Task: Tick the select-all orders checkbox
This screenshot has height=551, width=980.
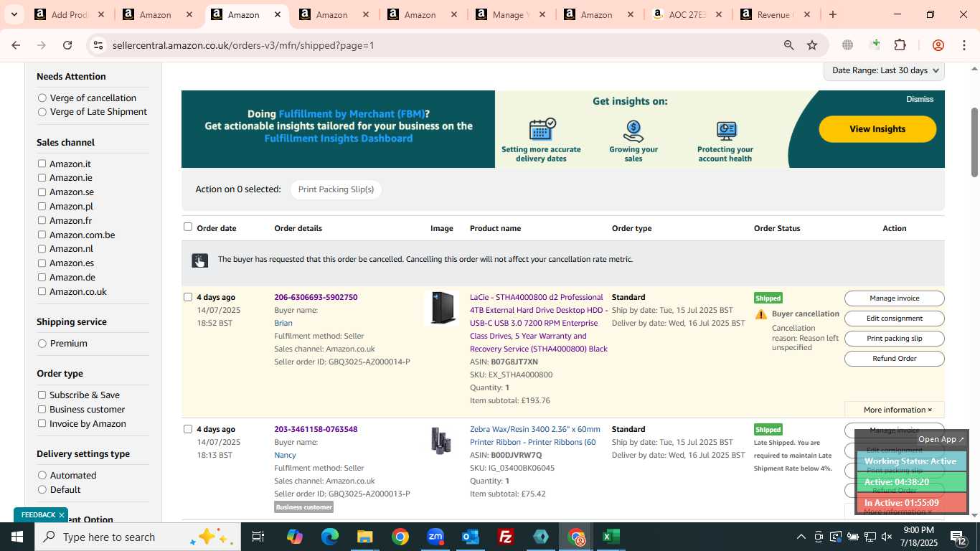Action: pyautogui.click(x=188, y=227)
